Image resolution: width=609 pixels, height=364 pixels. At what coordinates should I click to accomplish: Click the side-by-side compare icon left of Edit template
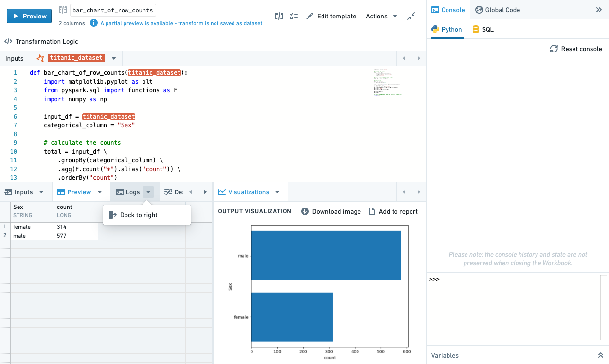[279, 16]
